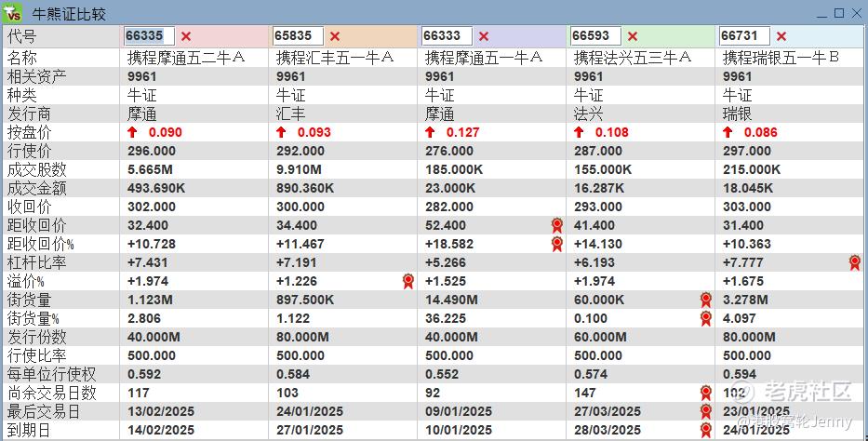Image resolution: width=868 pixels, height=441 pixels.
Task: Click best-rank badge beside 60.000K outstanding quantity
Action: coord(706,300)
